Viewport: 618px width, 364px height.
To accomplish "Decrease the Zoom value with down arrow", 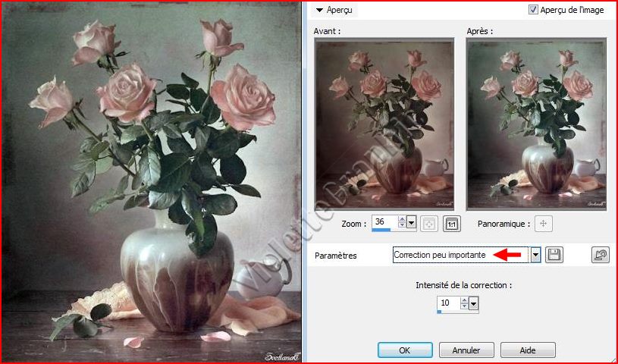I will (x=401, y=226).
